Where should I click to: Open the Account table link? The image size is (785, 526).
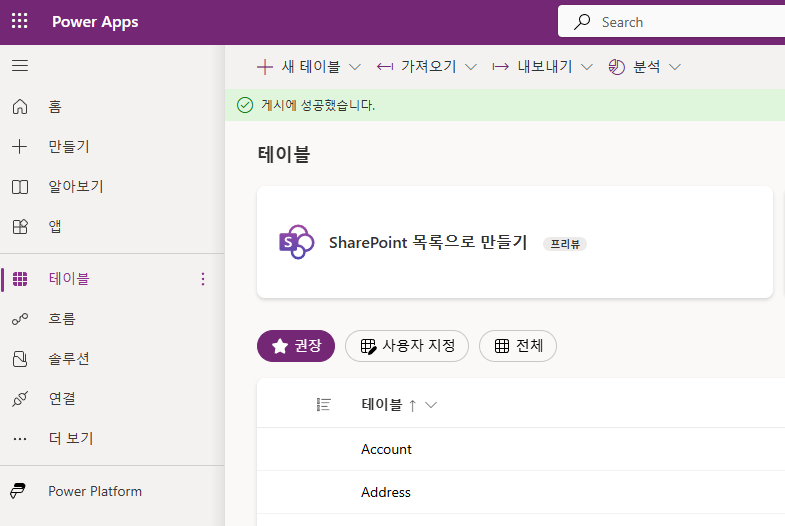click(387, 450)
